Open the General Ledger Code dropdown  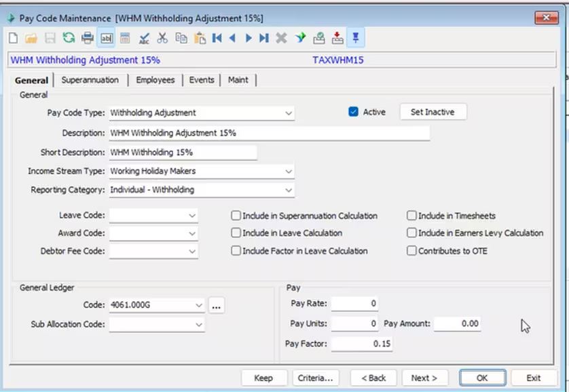199,305
